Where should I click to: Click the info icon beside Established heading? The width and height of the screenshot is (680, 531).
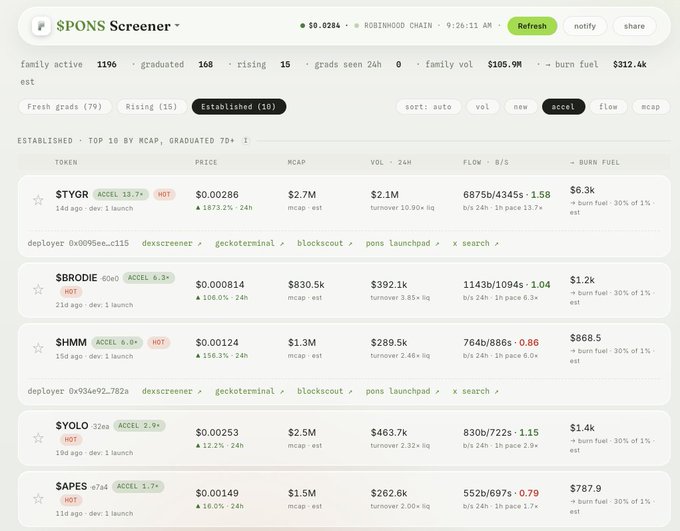tap(245, 141)
